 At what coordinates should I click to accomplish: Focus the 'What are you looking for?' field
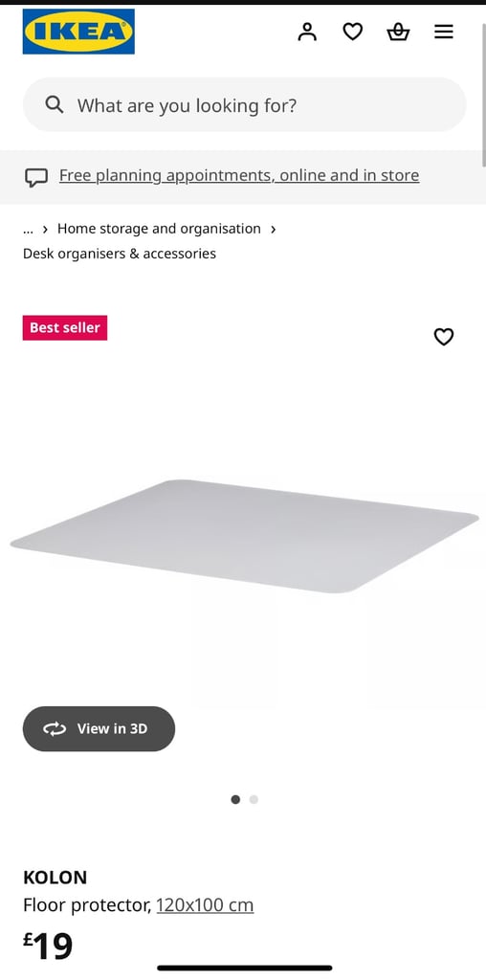244,105
